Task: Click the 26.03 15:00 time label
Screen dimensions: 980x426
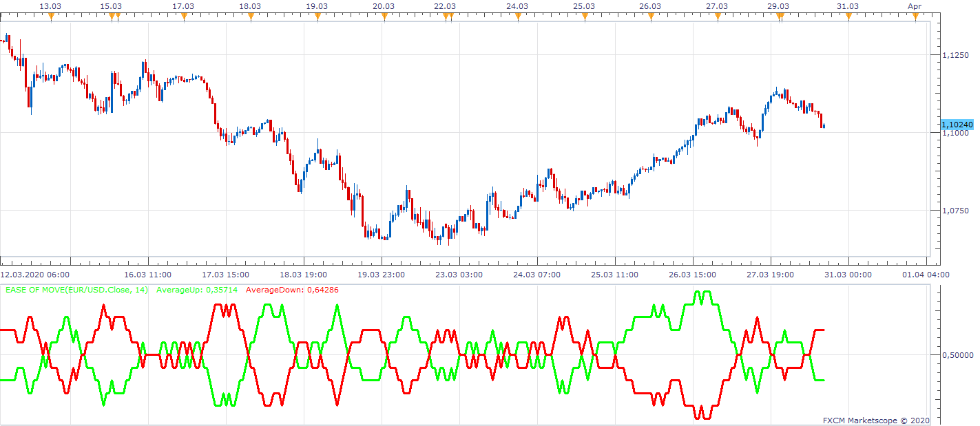Action: point(694,275)
